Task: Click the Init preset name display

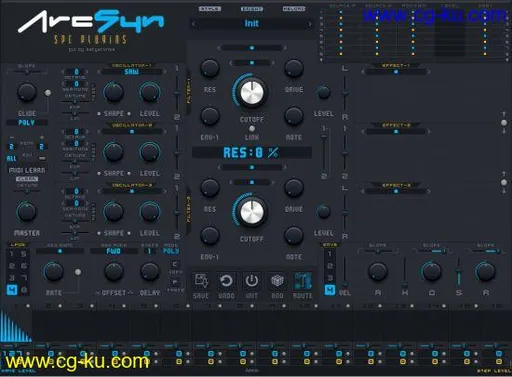Action: click(x=252, y=24)
